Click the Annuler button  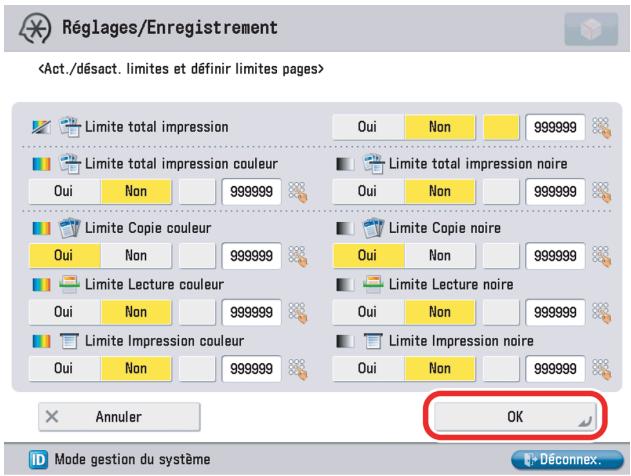point(119,417)
